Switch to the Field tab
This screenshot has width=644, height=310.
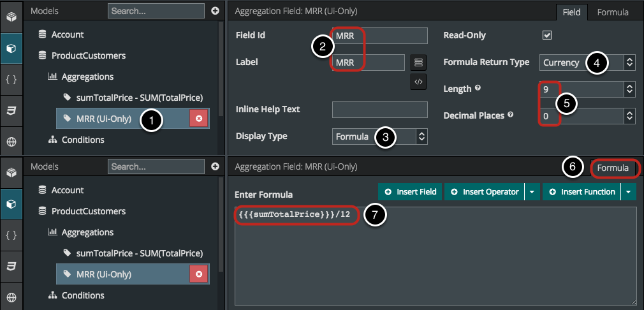pos(572,12)
